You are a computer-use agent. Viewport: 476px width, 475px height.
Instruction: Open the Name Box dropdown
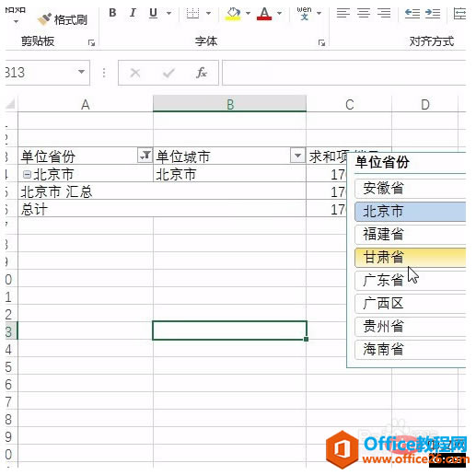[x=81, y=72]
